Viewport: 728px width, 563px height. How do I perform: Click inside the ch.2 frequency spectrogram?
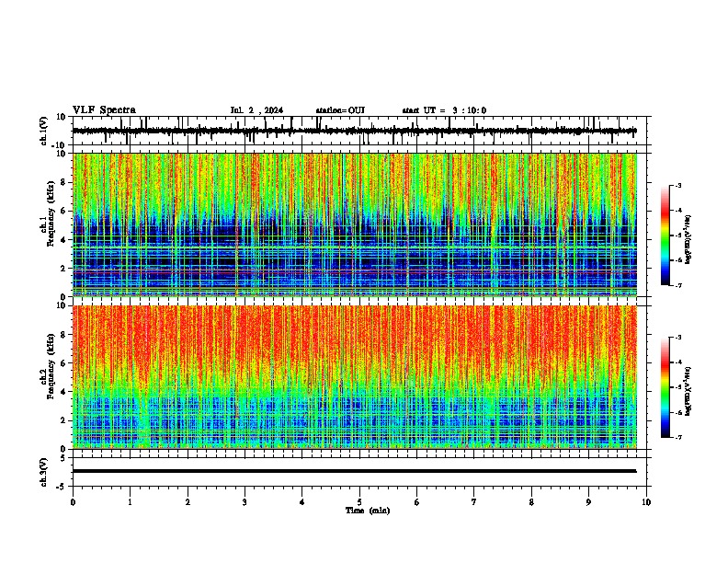[355, 377]
